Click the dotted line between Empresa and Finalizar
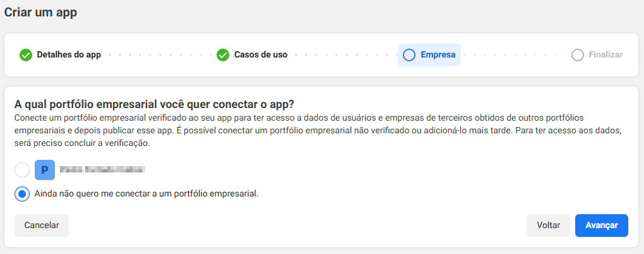This screenshot has width=644, height=254. pos(516,55)
